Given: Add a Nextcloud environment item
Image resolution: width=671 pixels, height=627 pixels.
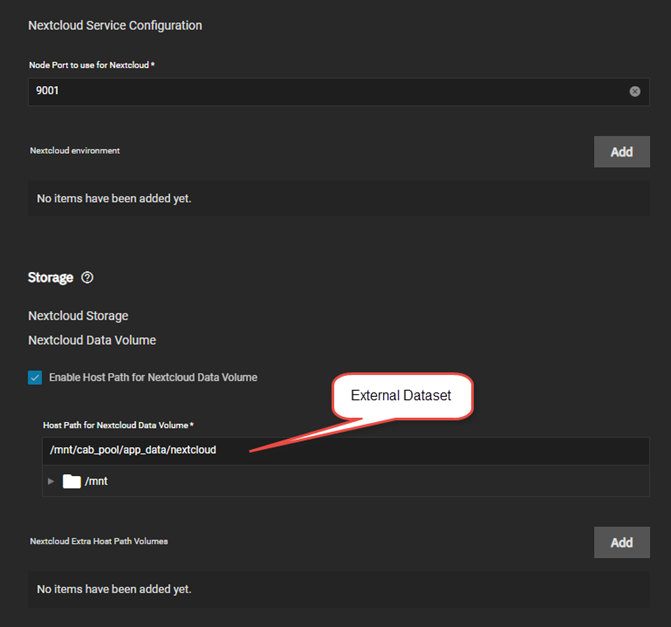Looking at the screenshot, I should click(x=621, y=152).
